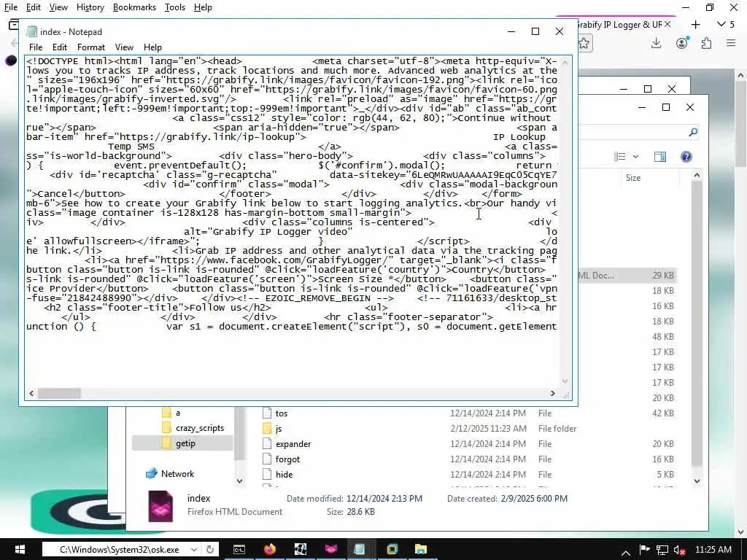Open Firefox Tools menu
Image resolution: width=747 pixels, height=560 pixels.
point(175,7)
